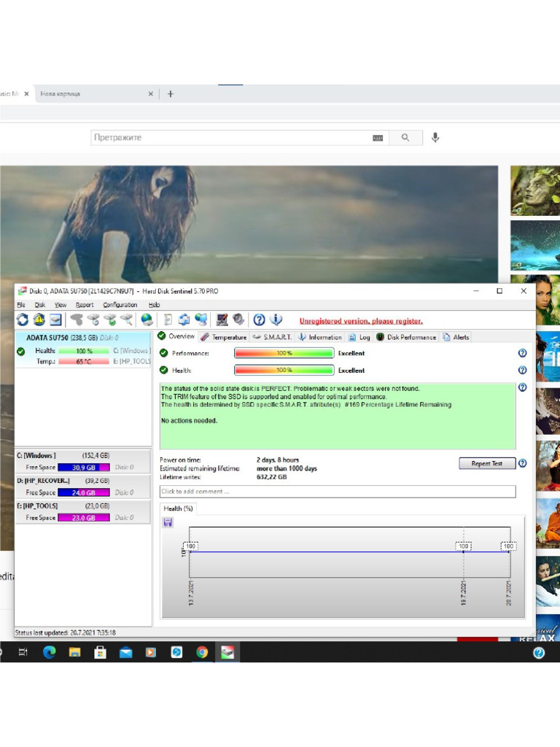Screen dimensions: 560x747
Task: Open Chrome from the Windows taskbar
Action: point(202,652)
